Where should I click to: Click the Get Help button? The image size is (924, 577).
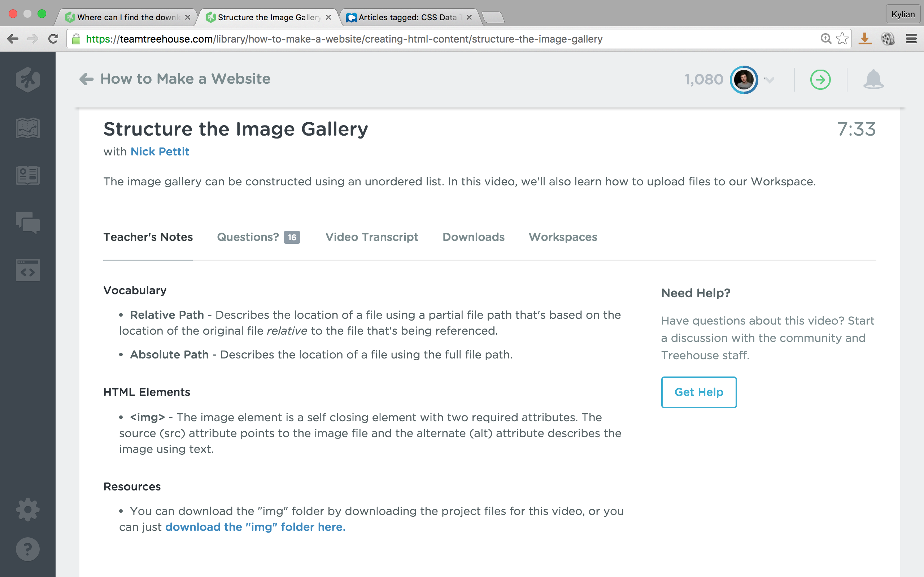pos(698,392)
